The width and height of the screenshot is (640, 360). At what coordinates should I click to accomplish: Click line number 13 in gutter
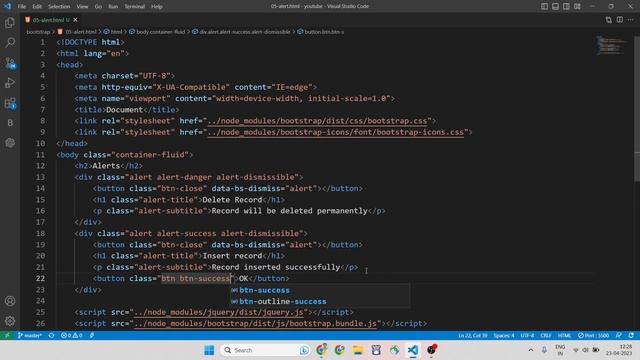[40, 177]
